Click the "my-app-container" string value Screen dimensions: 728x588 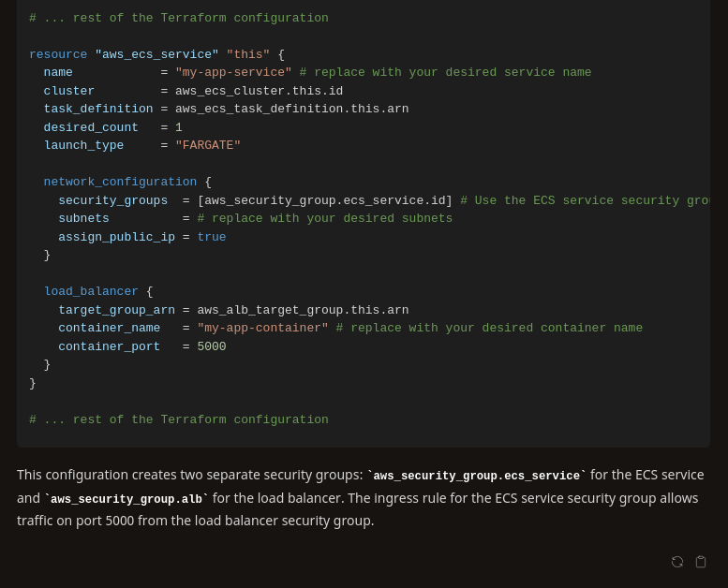tap(262, 328)
